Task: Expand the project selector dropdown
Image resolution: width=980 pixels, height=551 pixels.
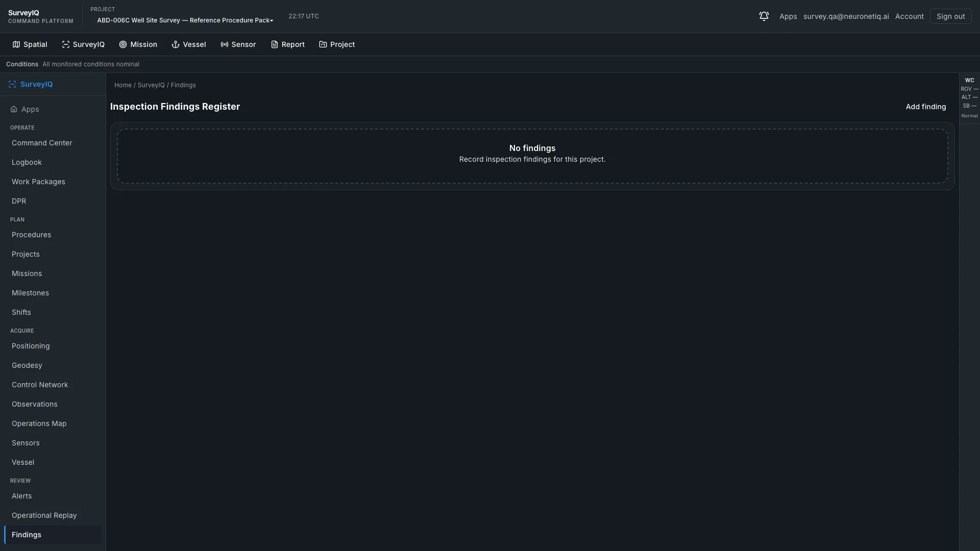Action: pos(185,20)
